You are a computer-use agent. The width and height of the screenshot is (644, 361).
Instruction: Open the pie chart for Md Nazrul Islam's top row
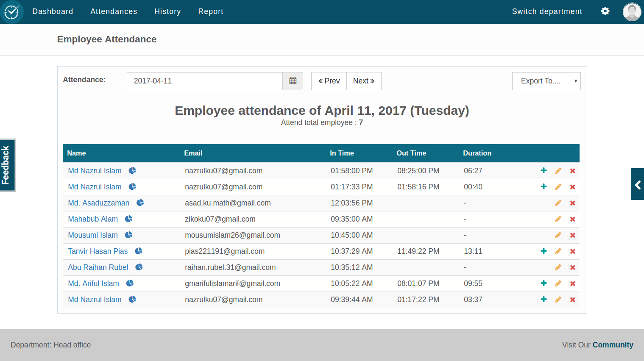click(132, 170)
